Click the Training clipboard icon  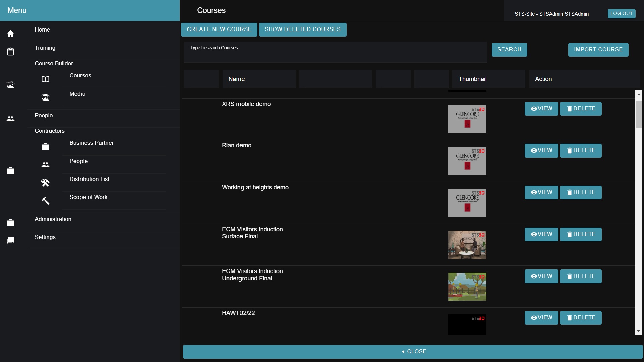10,52
